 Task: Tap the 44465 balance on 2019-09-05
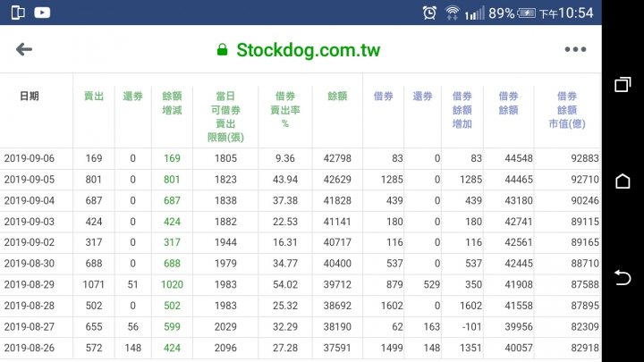click(x=519, y=180)
